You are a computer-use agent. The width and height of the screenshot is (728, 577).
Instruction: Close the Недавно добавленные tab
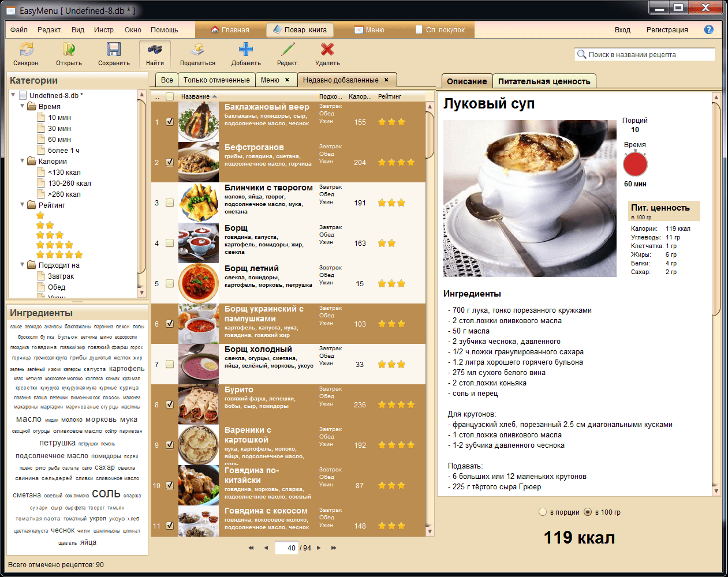coord(386,80)
